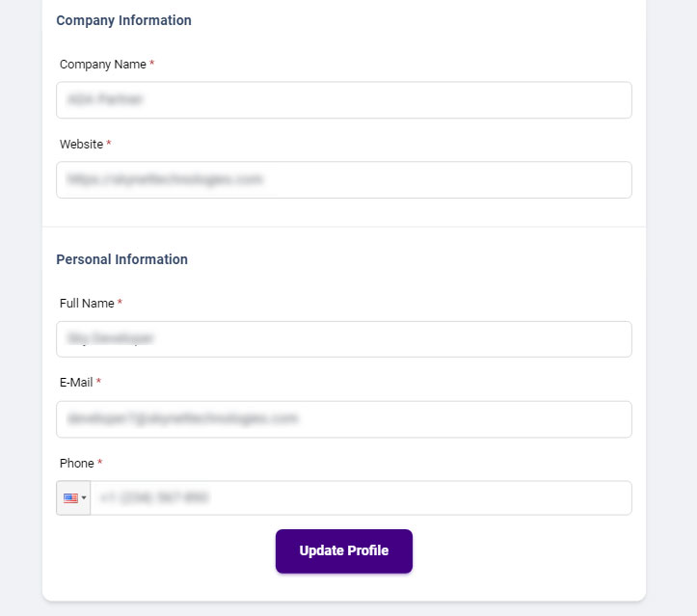Click the red asterisk beside Full Name
This screenshot has width=697, height=616.
[121, 303]
